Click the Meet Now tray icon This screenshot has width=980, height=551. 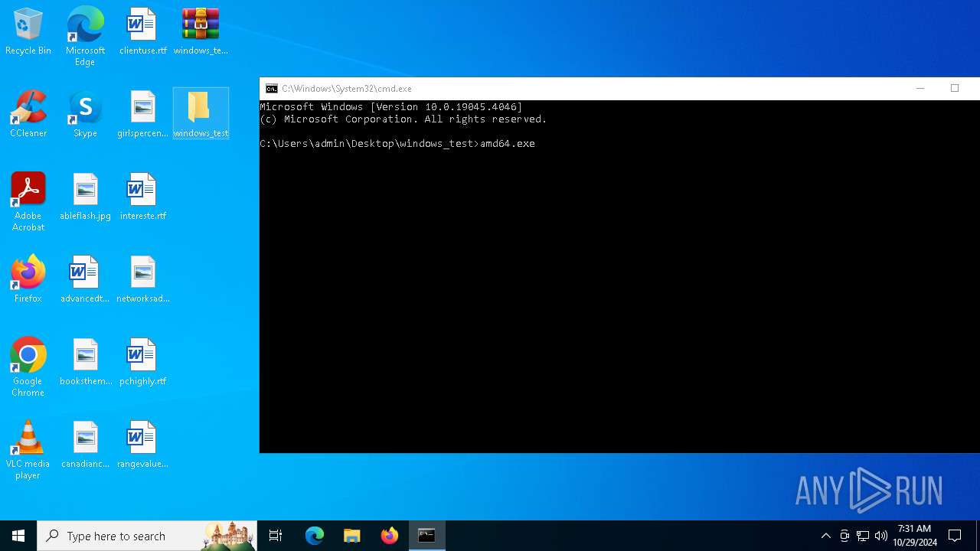coord(844,536)
